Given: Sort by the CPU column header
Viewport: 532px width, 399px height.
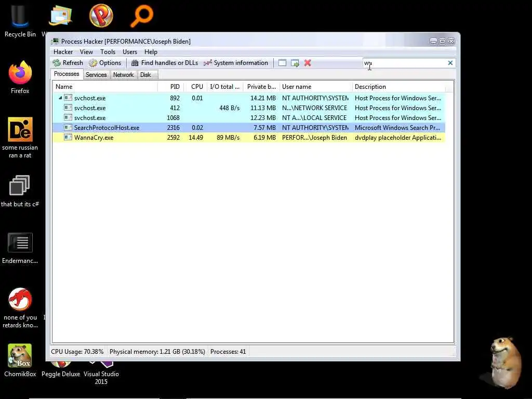Looking at the screenshot, I should [x=196, y=87].
